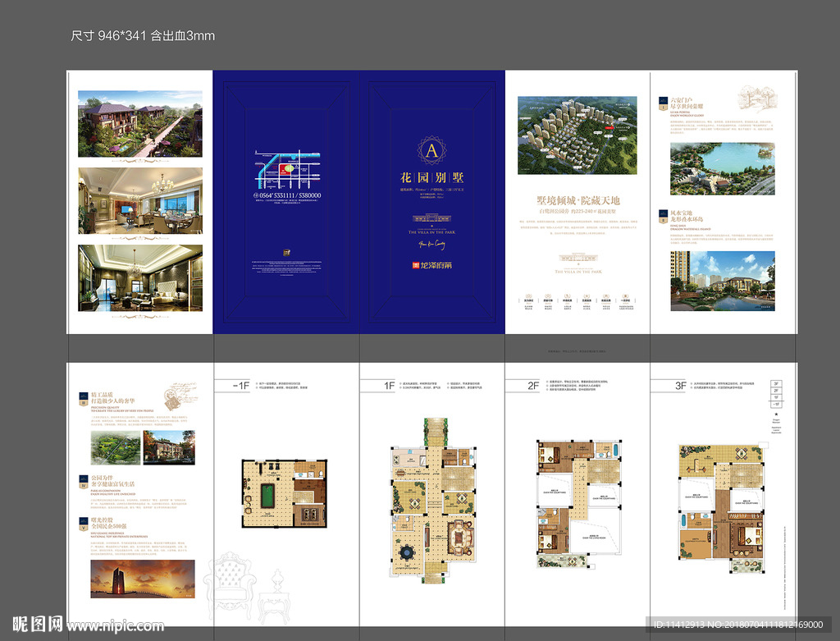Open the aerial community site plan image
Screen dimensions: 840x641
coord(577,135)
